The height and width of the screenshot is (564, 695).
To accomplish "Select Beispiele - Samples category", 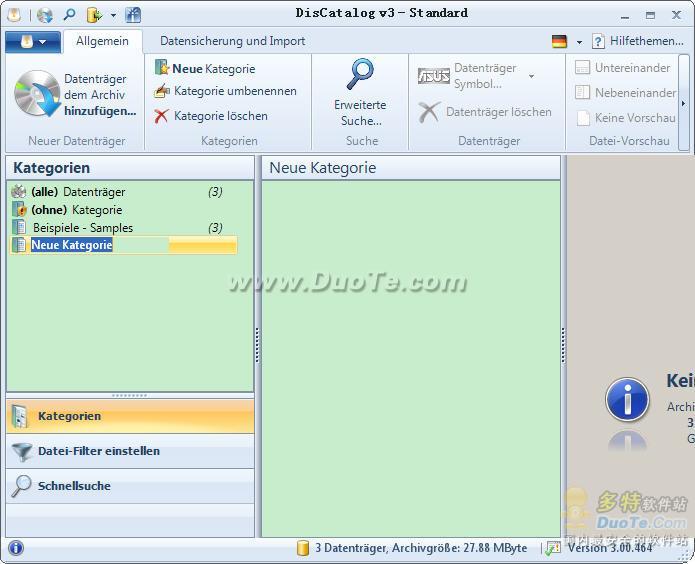I will [x=123, y=228].
